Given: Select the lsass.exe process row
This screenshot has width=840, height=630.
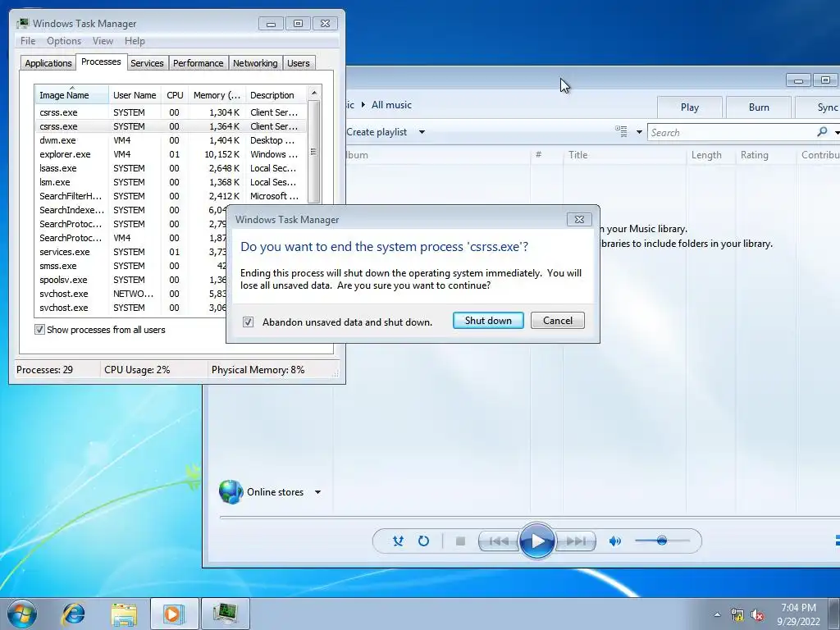Looking at the screenshot, I should tap(171, 168).
